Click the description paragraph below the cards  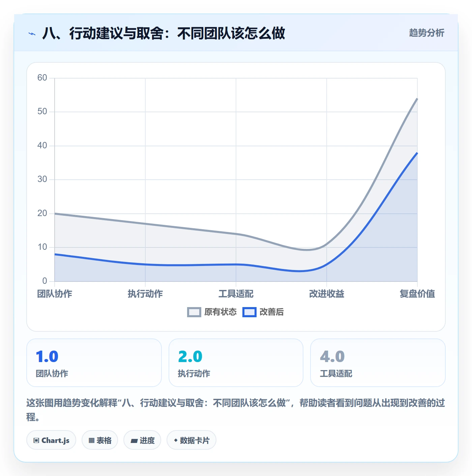pos(236,410)
